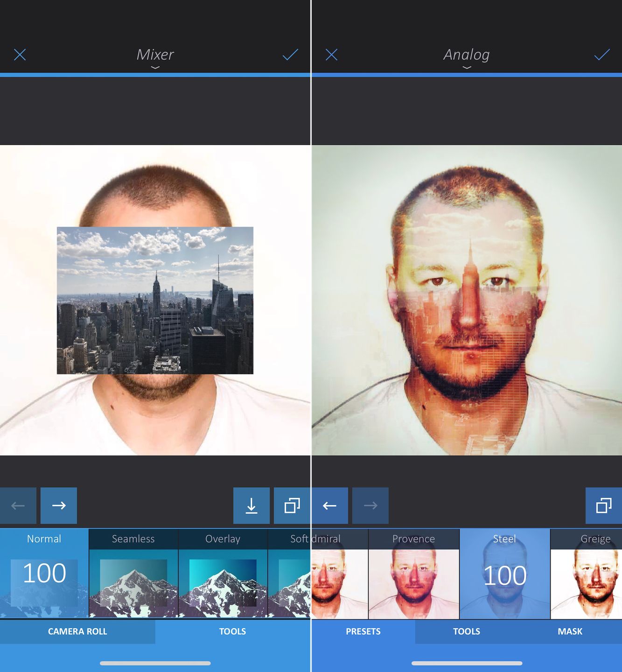This screenshot has width=622, height=672.
Task: Tap the Analog blended portrait preview
Action: coord(467,300)
